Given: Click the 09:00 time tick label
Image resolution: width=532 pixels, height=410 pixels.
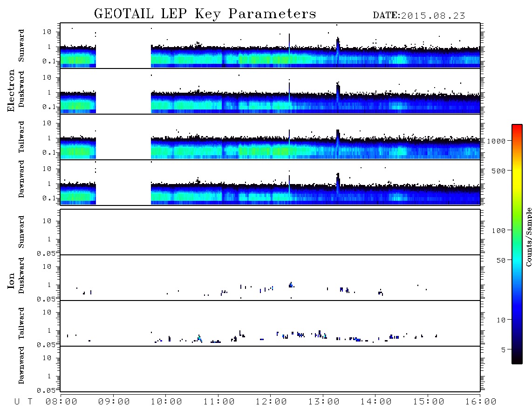Looking at the screenshot, I should click(114, 402).
